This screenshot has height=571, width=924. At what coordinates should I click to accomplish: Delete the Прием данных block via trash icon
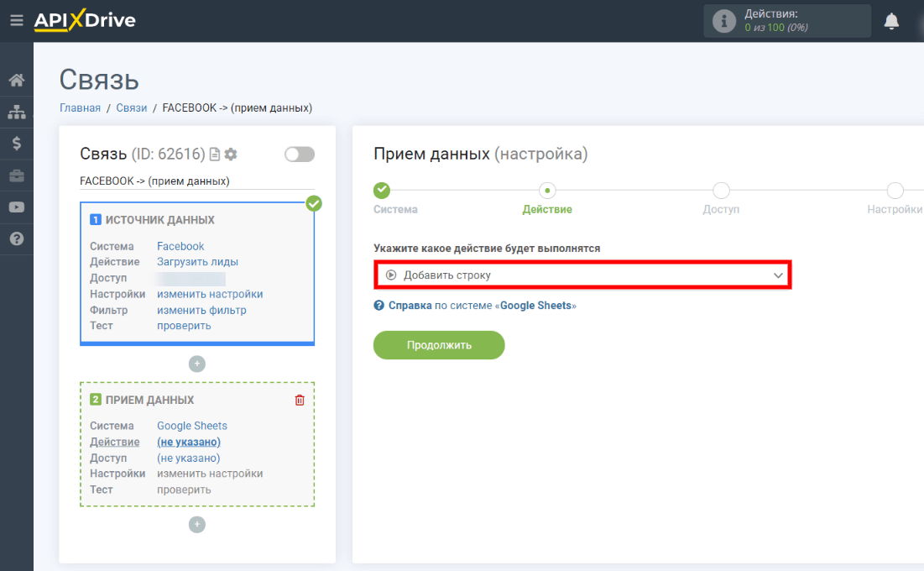(300, 400)
